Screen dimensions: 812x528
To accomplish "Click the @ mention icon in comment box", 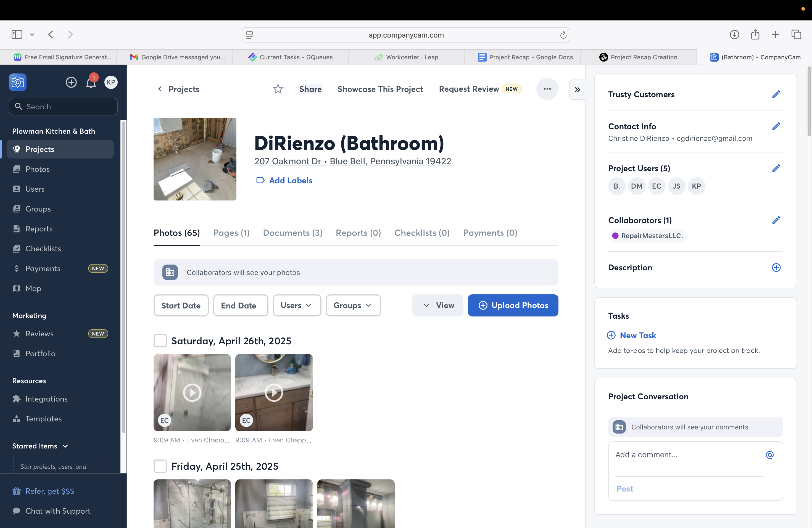I will (x=770, y=455).
